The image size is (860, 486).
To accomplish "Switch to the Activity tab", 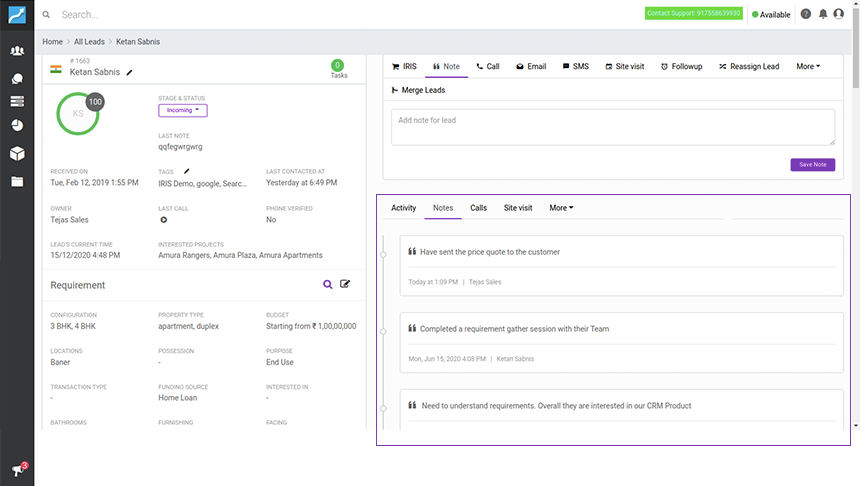I will [x=404, y=208].
